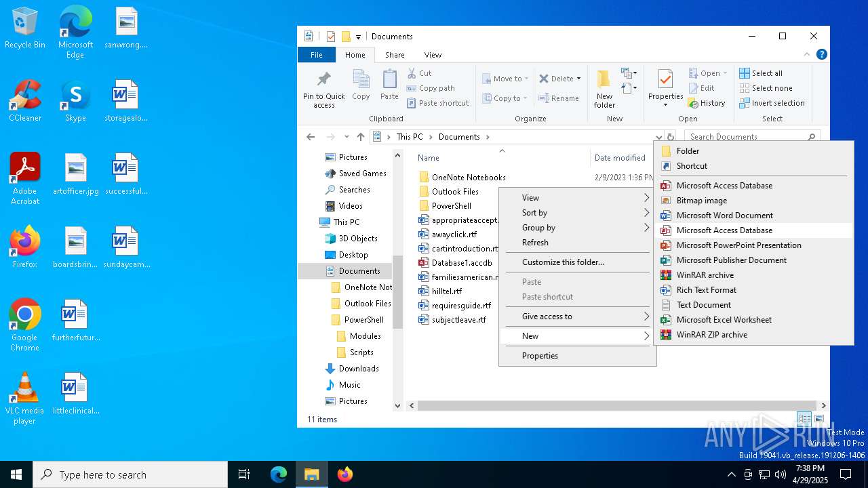This screenshot has width=868, height=488.
Task: Select the Skype desktop shortcut
Action: tap(75, 101)
